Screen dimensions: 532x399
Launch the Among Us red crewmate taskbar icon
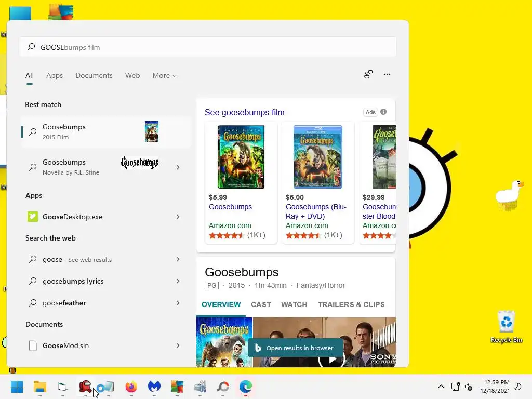[85, 387]
